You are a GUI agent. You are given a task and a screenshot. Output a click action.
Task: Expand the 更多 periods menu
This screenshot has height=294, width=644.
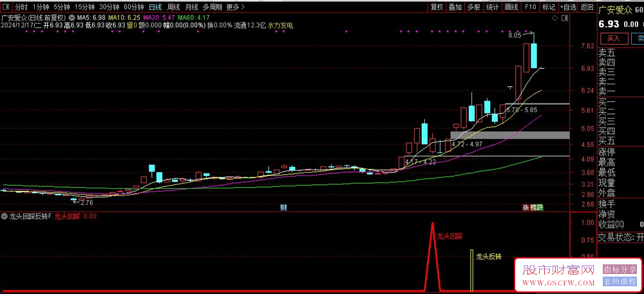click(x=235, y=7)
